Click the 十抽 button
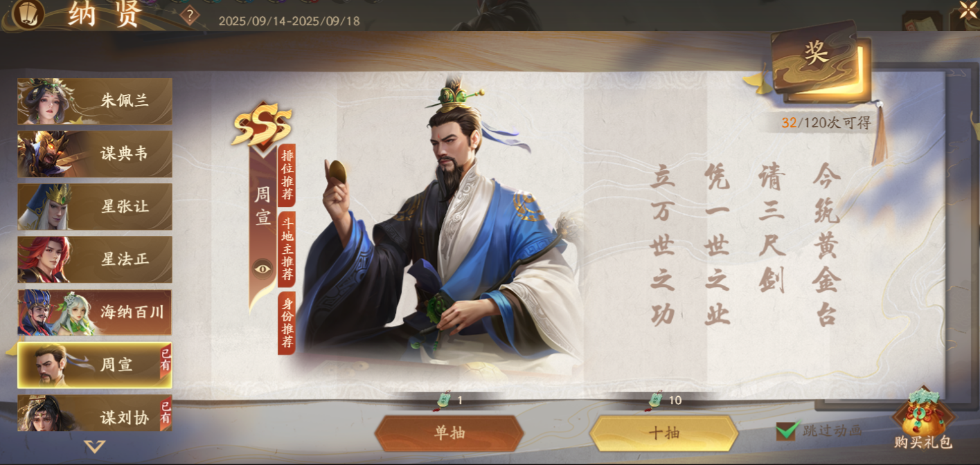The height and width of the screenshot is (465, 980). (664, 433)
